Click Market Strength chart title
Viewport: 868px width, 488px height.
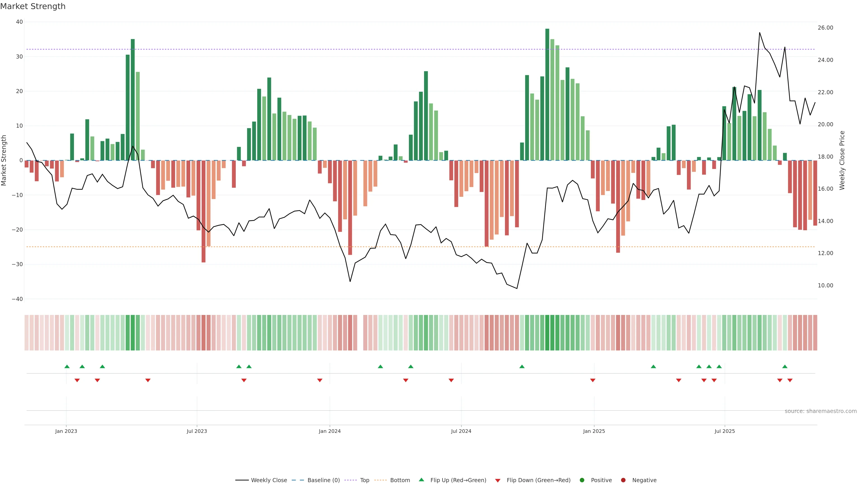pyautogui.click(x=33, y=6)
